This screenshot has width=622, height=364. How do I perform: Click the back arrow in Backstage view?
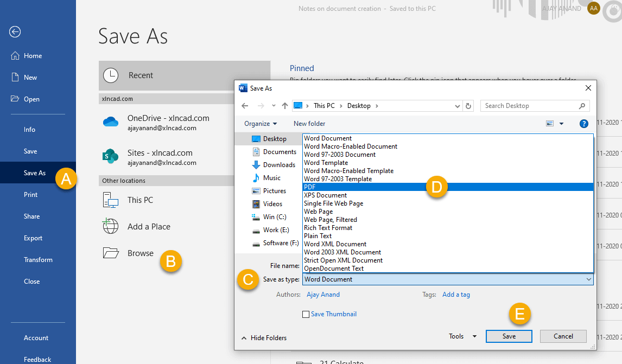(15, 31)
